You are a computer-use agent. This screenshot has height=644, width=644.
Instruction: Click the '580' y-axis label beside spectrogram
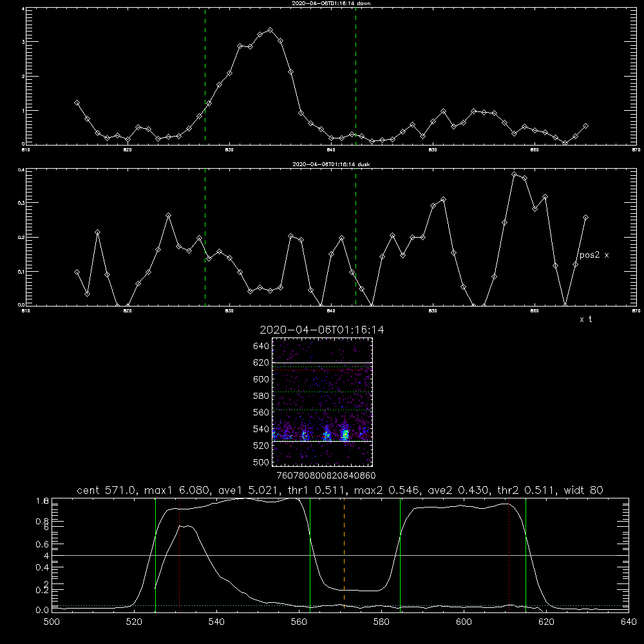[261, 396]
